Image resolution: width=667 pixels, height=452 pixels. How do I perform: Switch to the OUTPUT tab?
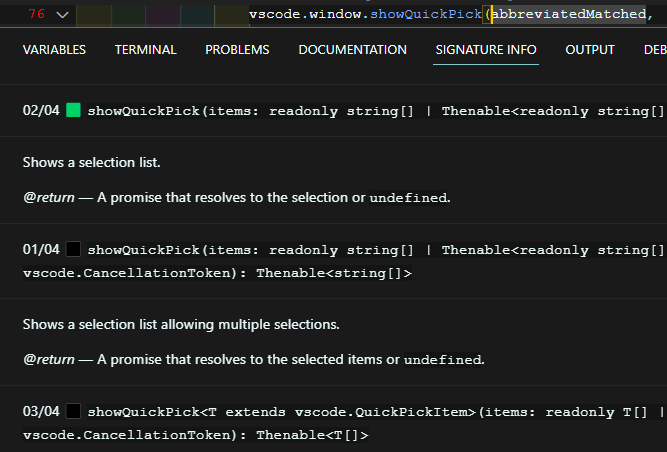click(590, 50)
